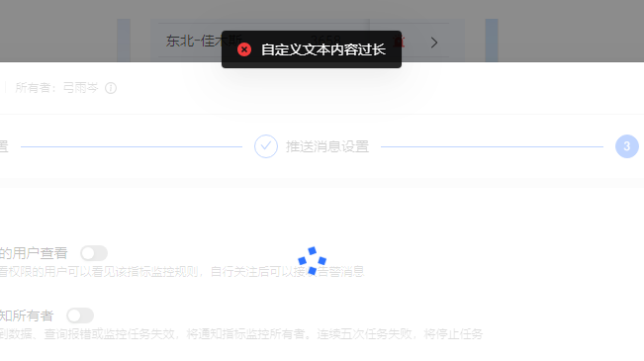Expand the 东北-佳木斯 row via its right chevron
This screenshot has height=361, width=644.
point(434,43)
